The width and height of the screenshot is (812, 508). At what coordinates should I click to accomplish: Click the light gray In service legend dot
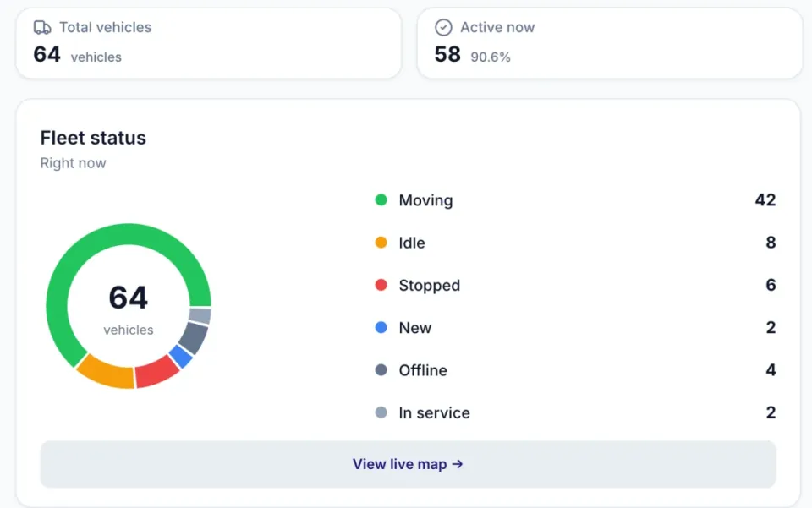click(x=381, y=412)
